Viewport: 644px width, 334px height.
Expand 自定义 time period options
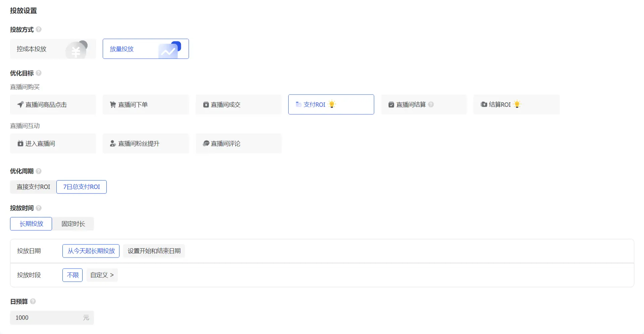[x=102, y=275]
